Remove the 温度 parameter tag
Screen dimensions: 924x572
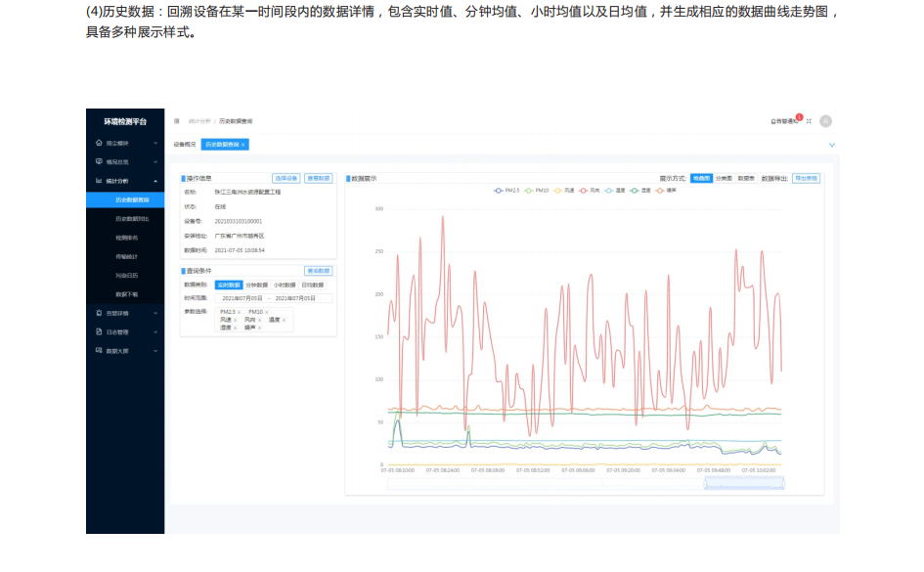(284, 320)
